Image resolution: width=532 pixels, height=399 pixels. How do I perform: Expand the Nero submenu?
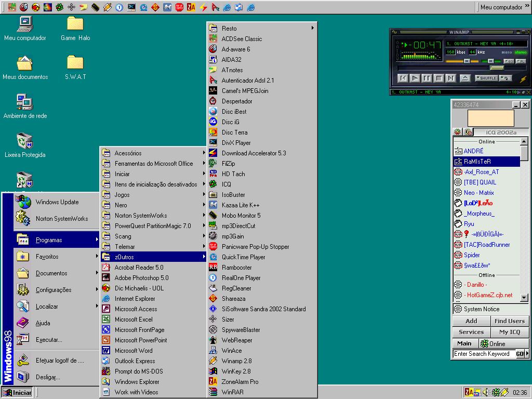tap(153, 205)
